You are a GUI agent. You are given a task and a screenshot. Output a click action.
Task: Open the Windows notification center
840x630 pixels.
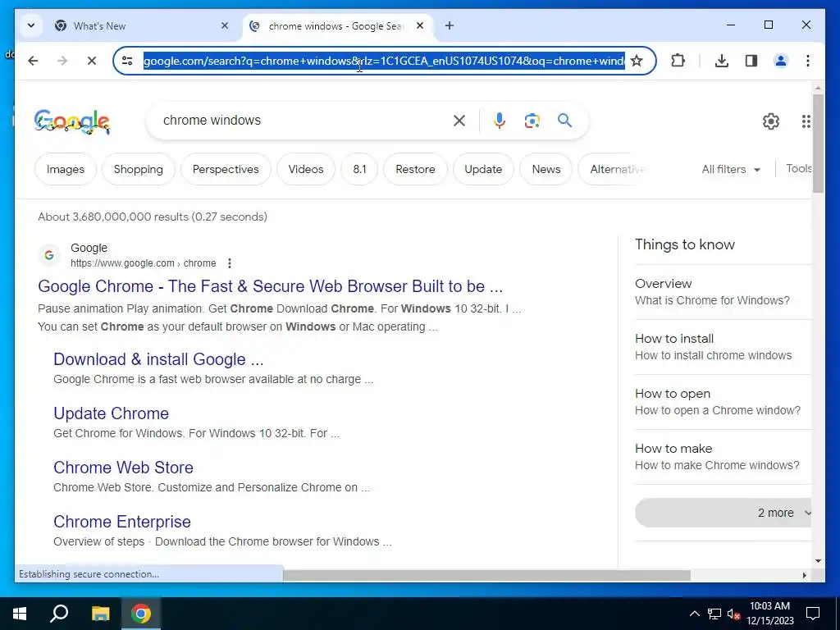[813, 614]
